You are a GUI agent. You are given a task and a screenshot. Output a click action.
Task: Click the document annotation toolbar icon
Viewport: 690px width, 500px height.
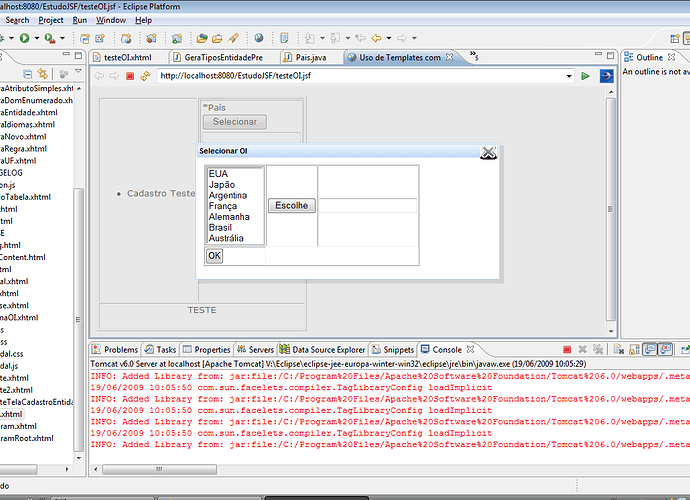click(x=284, y=38)
